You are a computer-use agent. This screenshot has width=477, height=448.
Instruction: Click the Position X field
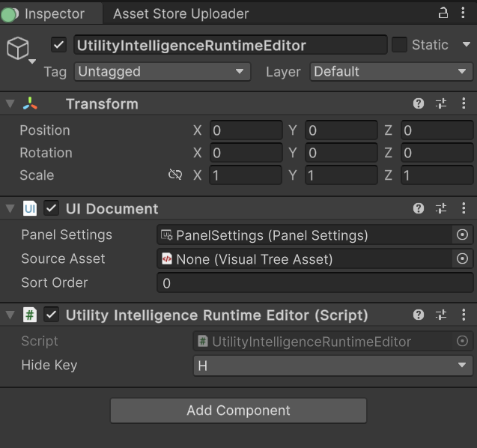pos(246,130)
